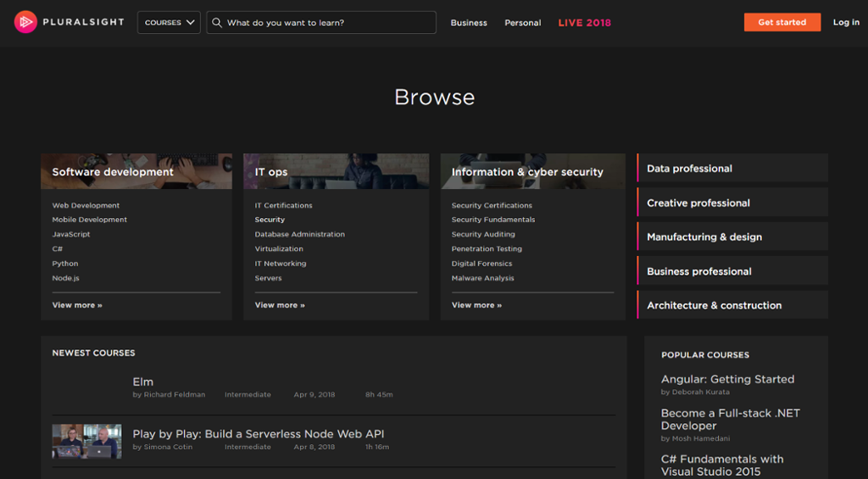868x479 pixels.
Task: Open Security Auditing link
Action: (x=483, y=234)
